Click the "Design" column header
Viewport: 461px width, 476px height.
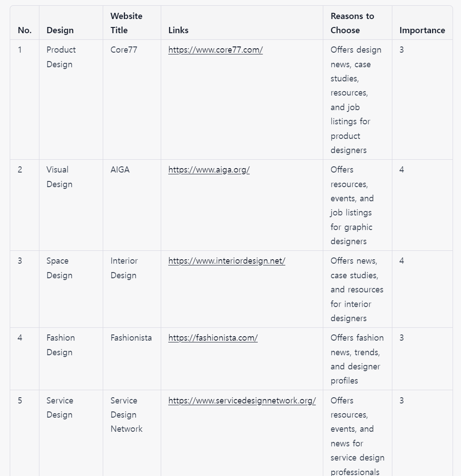click(60, 31)
